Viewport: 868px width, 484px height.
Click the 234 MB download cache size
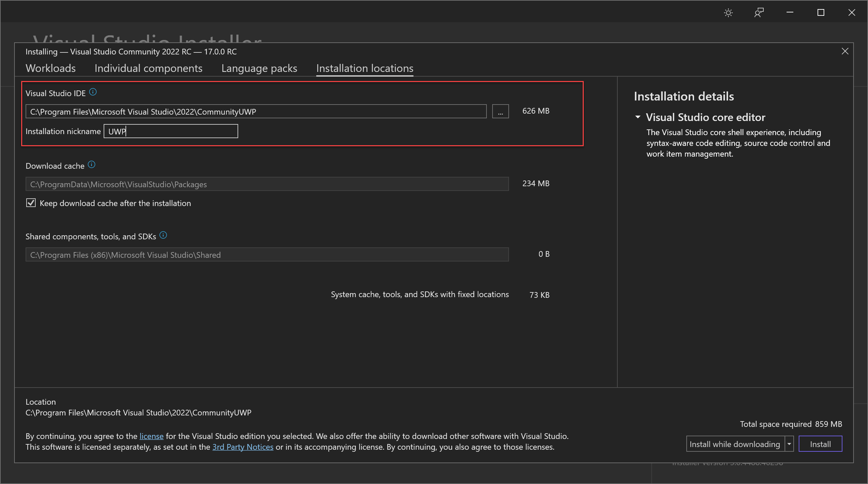click(x=536, y=184)
